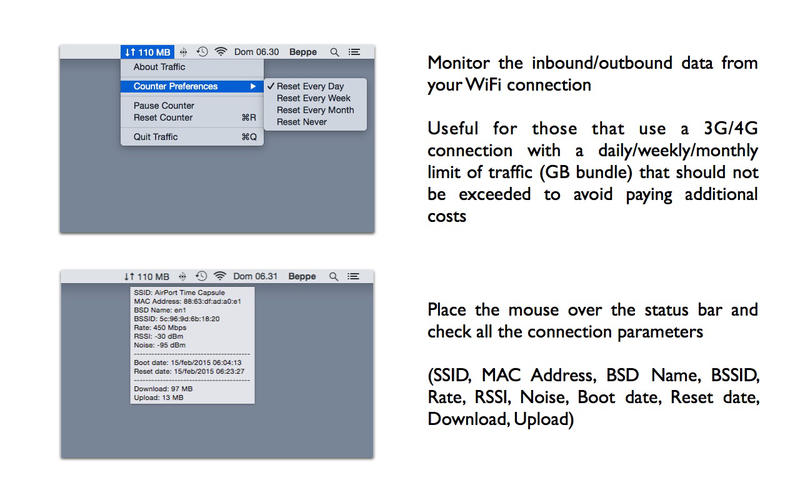Click the Boot date line
800x500 pixels.
click(187, 362)
